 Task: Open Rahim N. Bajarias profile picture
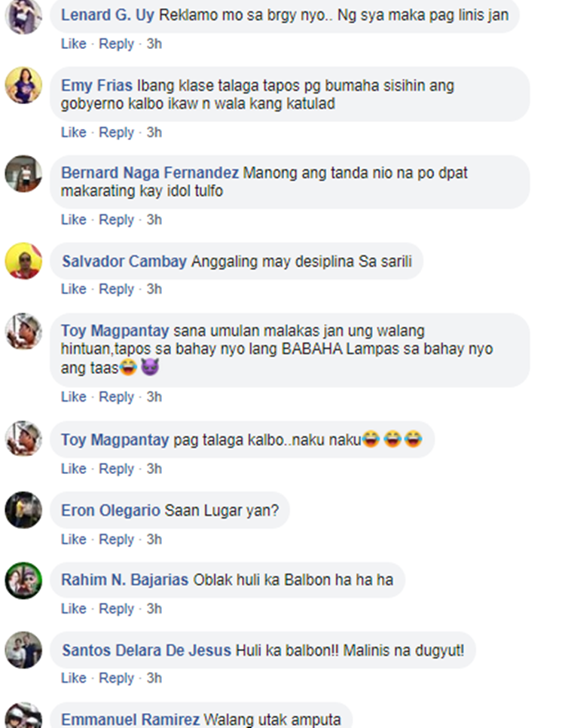23,580
